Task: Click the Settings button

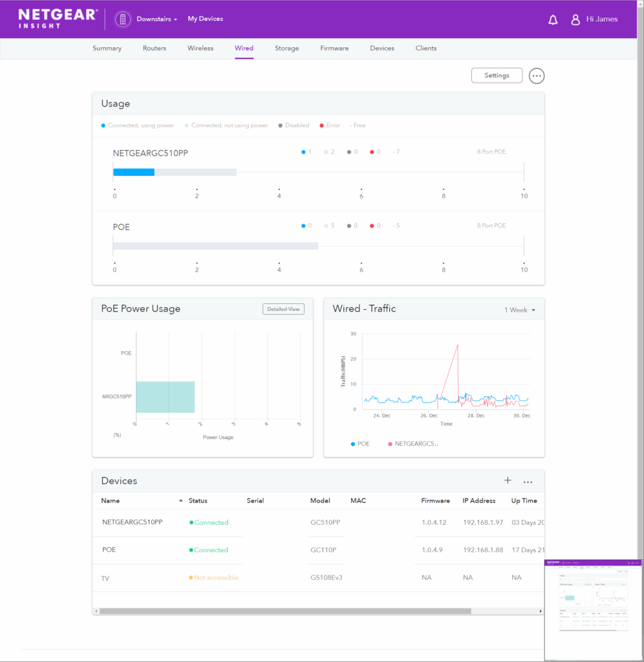Action: pos(497,76)
